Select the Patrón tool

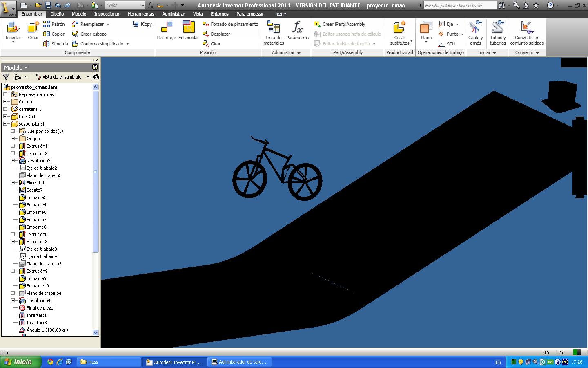click(x=54, y=24)
